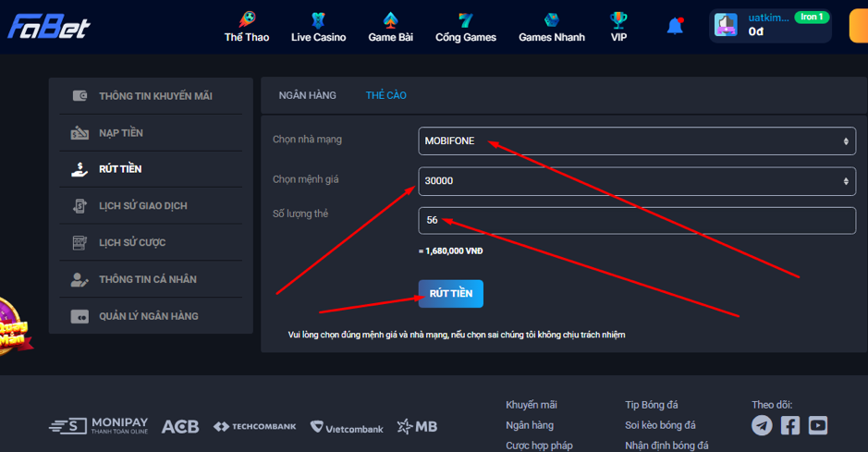The height and width of the screenshot is (452, 868).
Task: Expand the Chọn mệnh giá 30000 dropdown
Action: 636,181
